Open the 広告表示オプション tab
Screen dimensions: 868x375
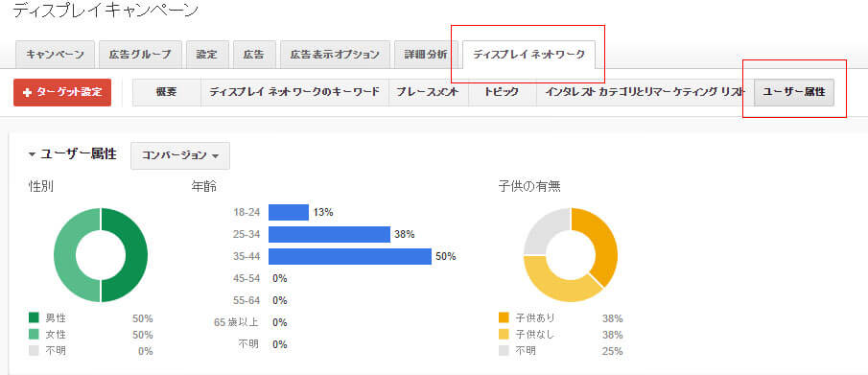click(335, 55)
